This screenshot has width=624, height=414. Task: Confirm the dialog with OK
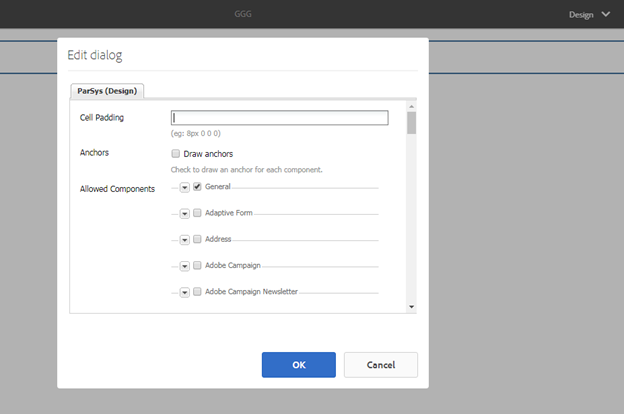click(x=298, y=365)
